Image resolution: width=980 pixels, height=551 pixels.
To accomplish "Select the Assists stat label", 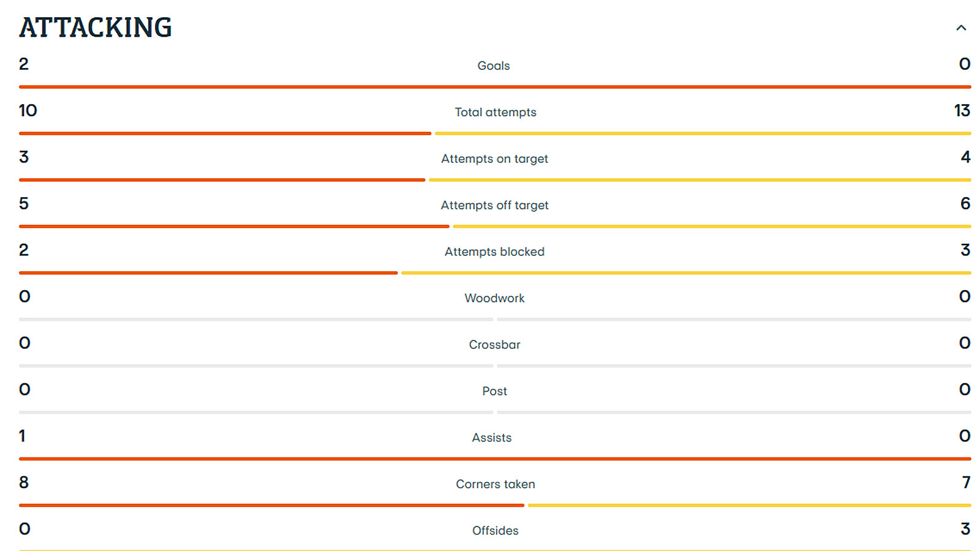I will coord(491,438).
